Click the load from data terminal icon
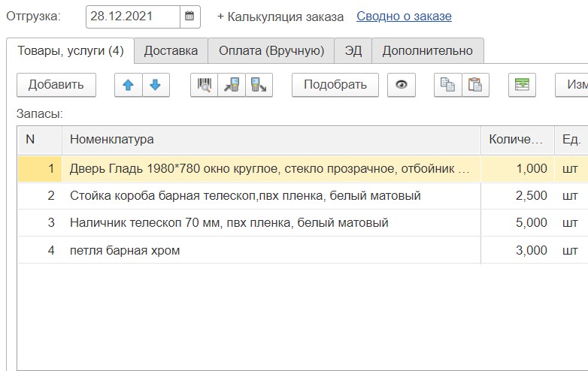This screenshot has height=371, width=588. coord(231,85)
